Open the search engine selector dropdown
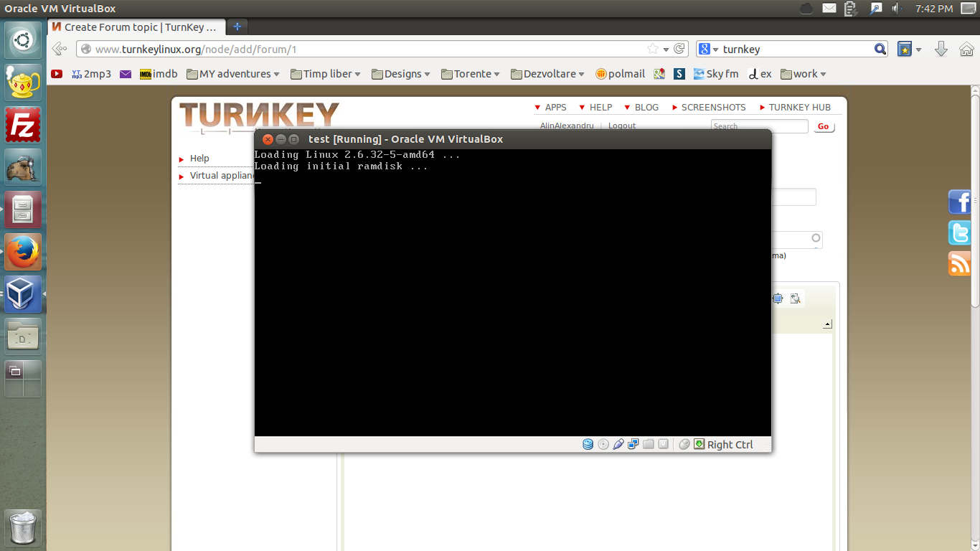 (708, 49)
